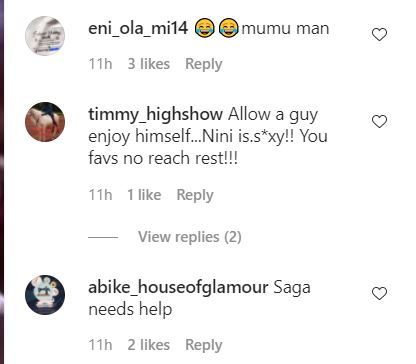416x364 pixels.
Task: Reply to the Saga needs help comment
Action: tap(204, 345)
